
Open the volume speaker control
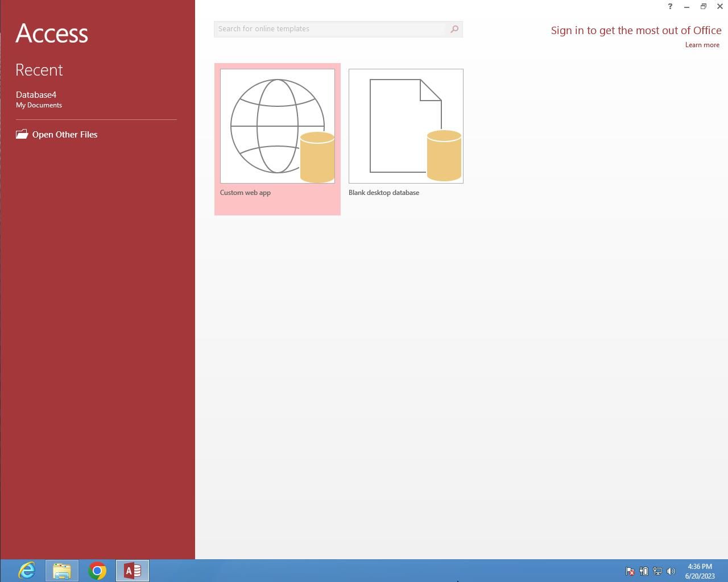coord(671,571)
